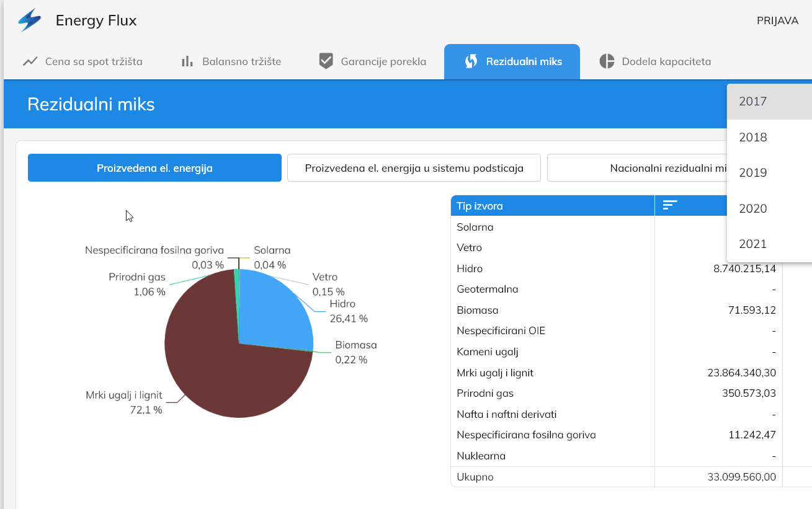Click the PRIJAVA login link

click(x=777, y=20)
